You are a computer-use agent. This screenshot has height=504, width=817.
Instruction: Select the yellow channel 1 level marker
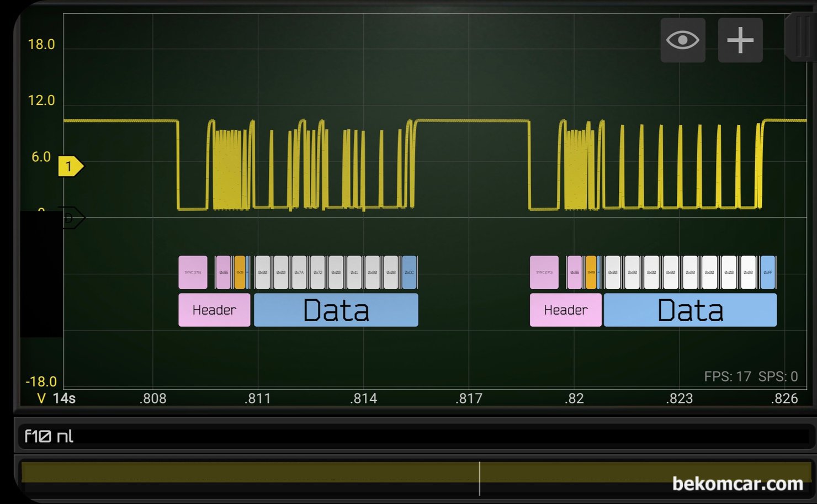pyautogui.click(x=71, y=166)
